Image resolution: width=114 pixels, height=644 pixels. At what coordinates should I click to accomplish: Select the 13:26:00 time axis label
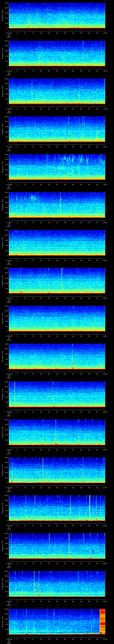[9, 487]
